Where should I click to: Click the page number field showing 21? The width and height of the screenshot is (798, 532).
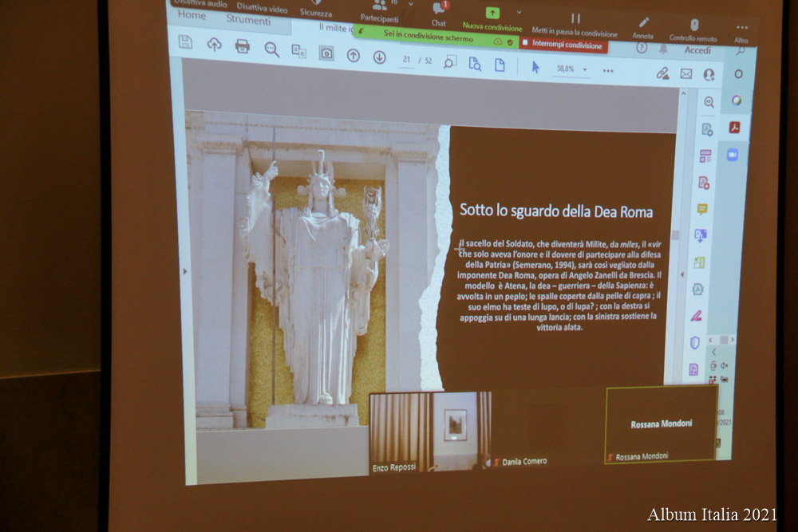pyautogui.click(x=406, y=60)
